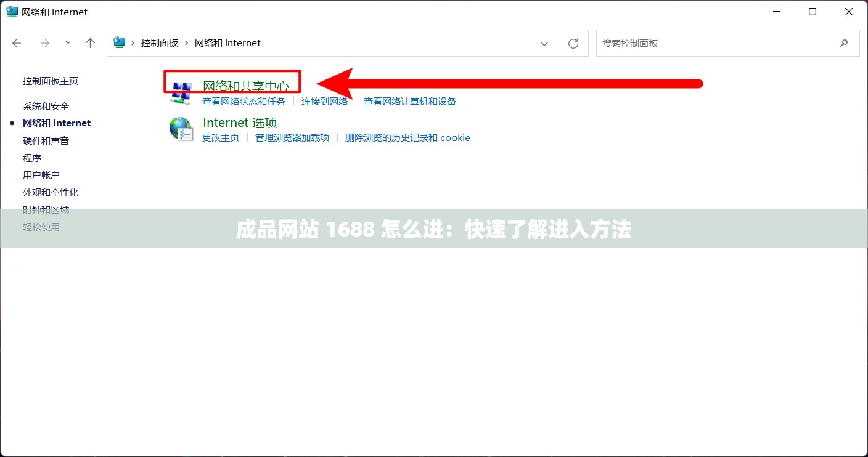Go back with the left arrow button
868x457 pixels.
pyautogui.click(x=17, y=43)
